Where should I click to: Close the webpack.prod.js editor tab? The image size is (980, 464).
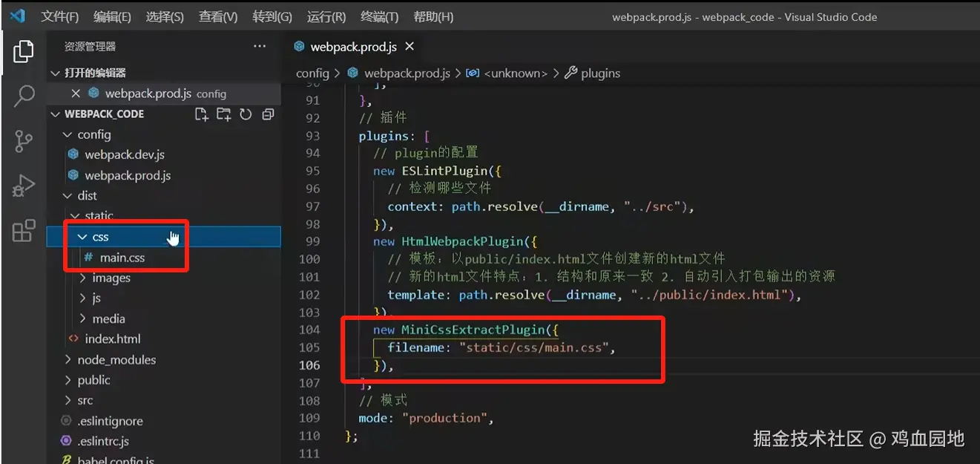pyautogui.click(x=409, y=46)
